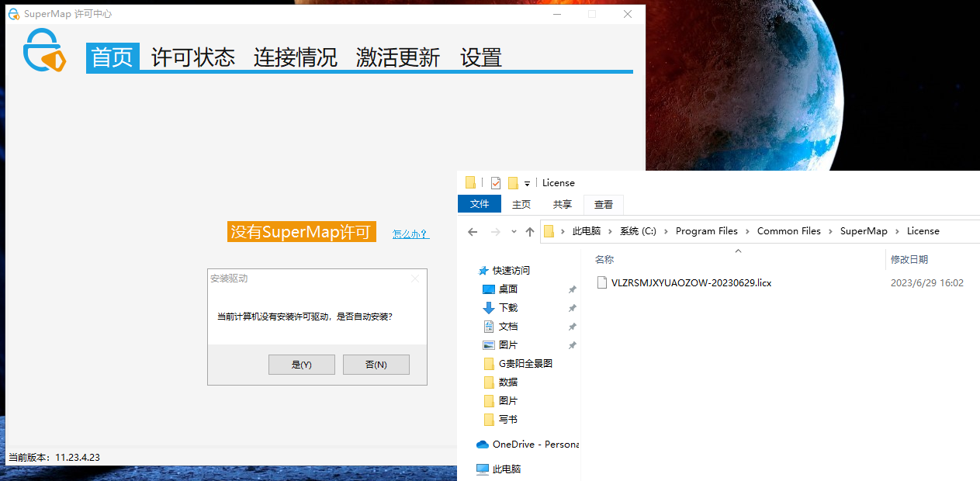Expand the chevron after SuperMap in breadcrumb
The image size is (980, 481).
pyautogui.click(x=898, y=231)
